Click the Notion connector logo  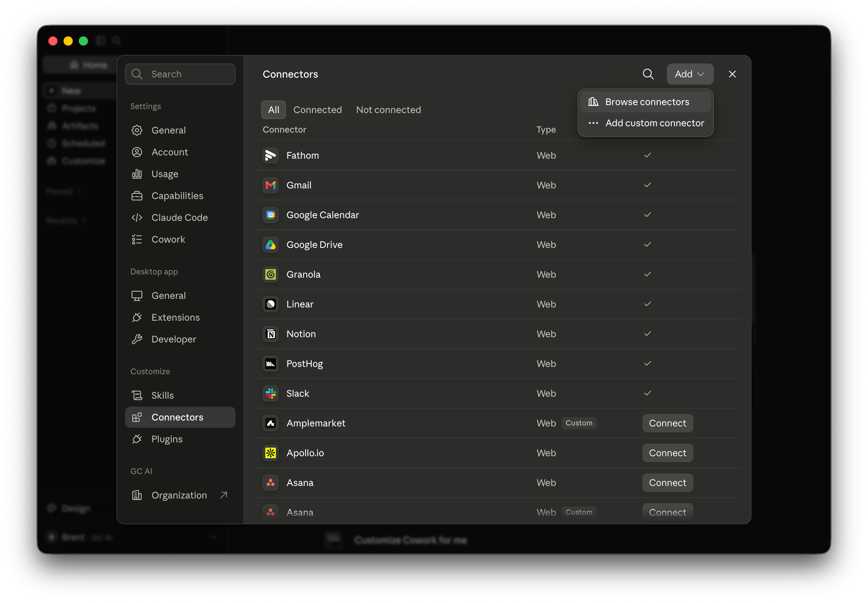pyautogui.click(x=271, y=334)
